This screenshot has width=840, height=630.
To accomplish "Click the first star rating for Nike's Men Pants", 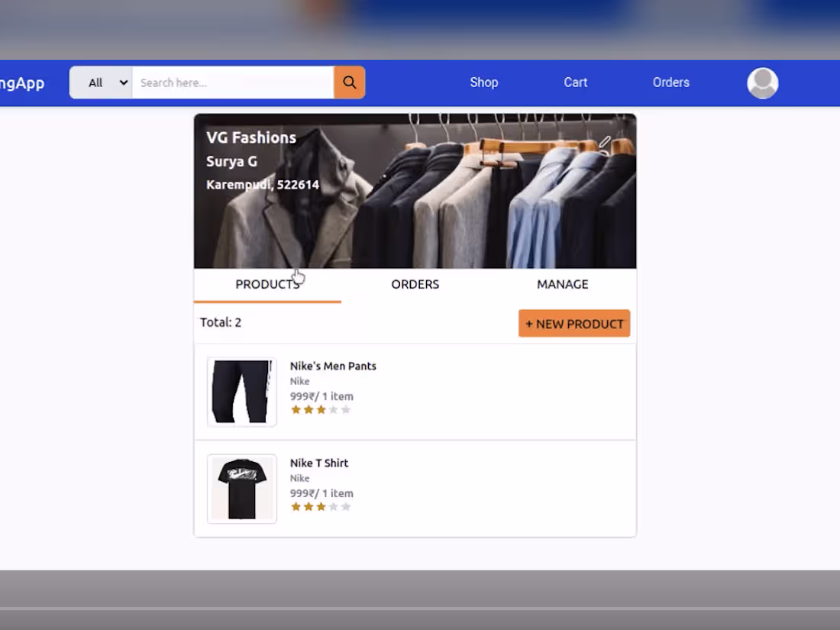I will point(296,409).
